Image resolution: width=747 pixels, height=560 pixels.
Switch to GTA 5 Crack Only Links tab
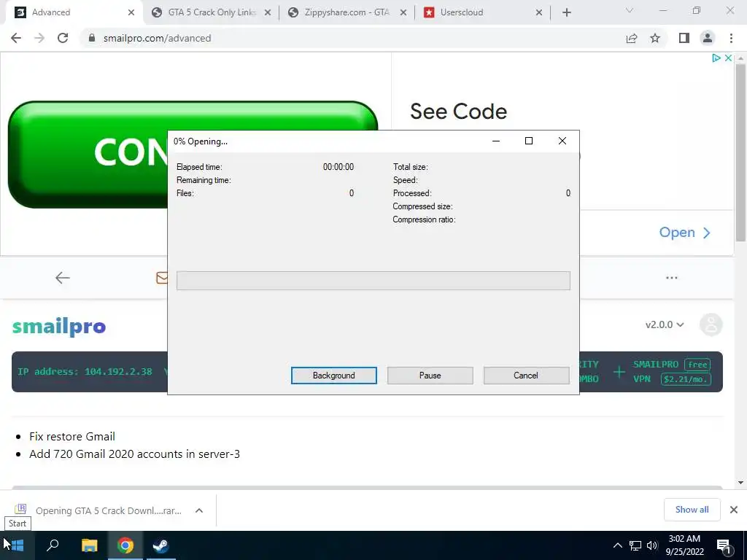tap(212, 12)
